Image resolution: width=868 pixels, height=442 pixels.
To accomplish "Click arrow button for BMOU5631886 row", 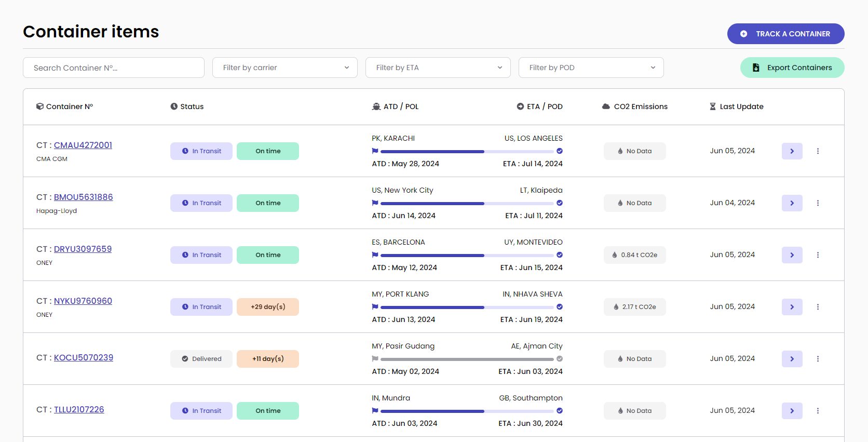I will [792, 203].
